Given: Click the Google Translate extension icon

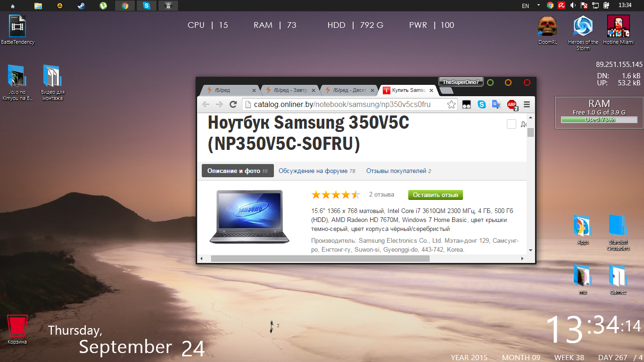Looking at the screenshot, I should [496, 105].
